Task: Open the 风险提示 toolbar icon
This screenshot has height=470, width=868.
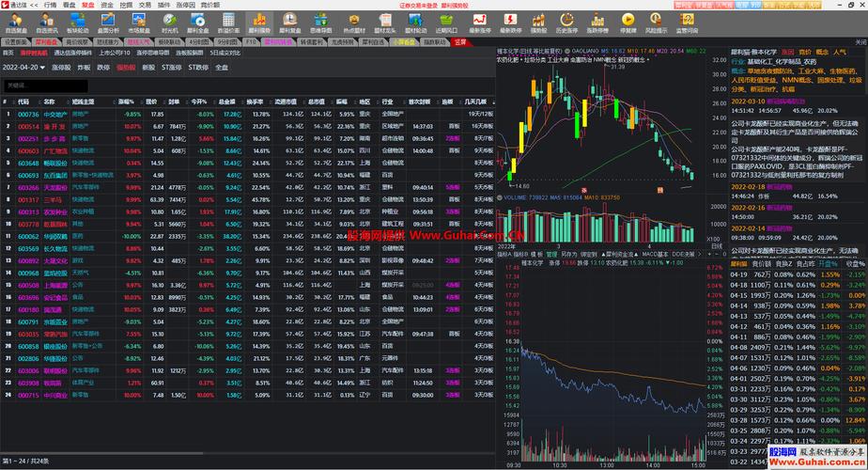Action: point(656,23)
